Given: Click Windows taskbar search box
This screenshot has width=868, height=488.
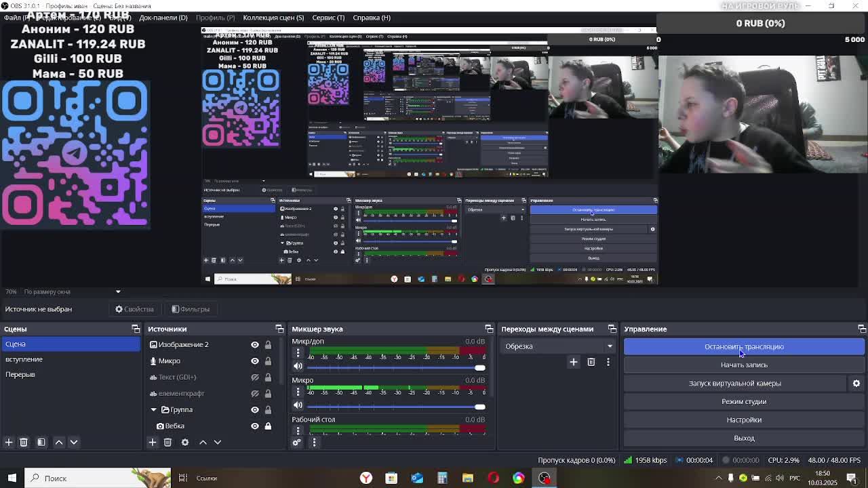Looking at the screenshot, I should pyautogui.click(x=98, y=478).
